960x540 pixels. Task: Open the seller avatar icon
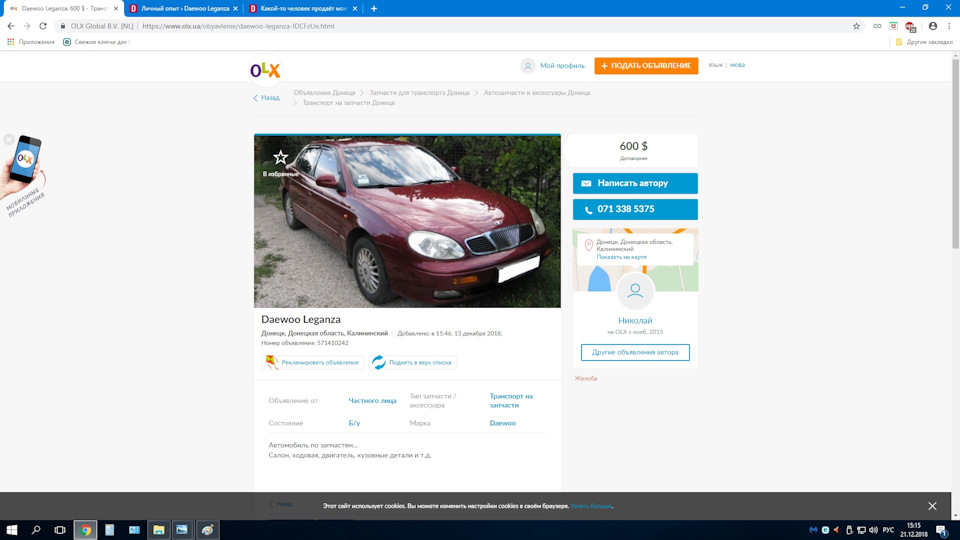click(635, 291)
